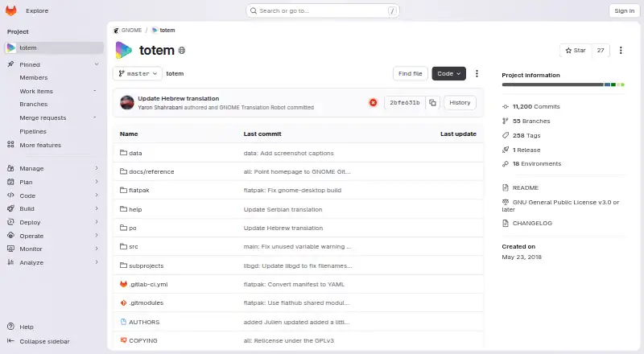The width and height of the screenshot is (644, 354).
Task: Click the COPYING license file icon
Action: click(x=123, y=340)
